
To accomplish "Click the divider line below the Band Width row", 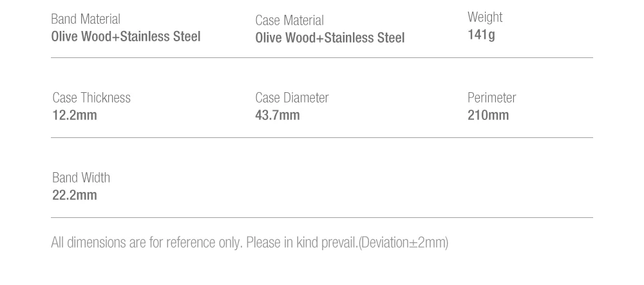I will point(322,218).
